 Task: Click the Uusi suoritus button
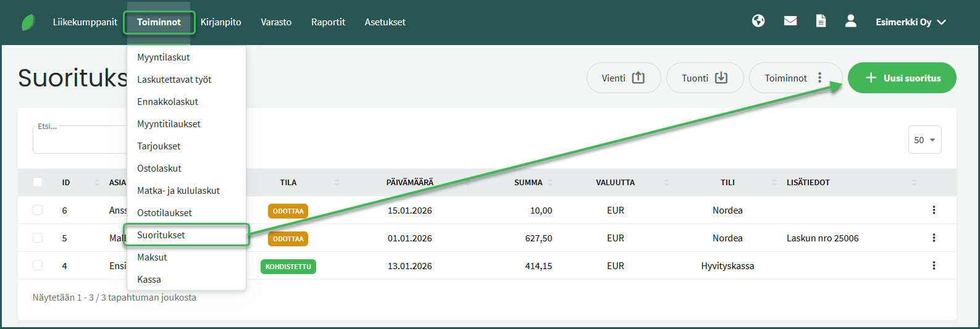pos(902,78)
